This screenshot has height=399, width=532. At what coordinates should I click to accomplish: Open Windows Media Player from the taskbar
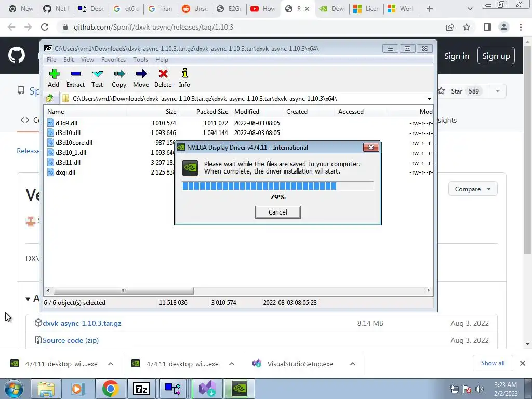coord(77,389)
